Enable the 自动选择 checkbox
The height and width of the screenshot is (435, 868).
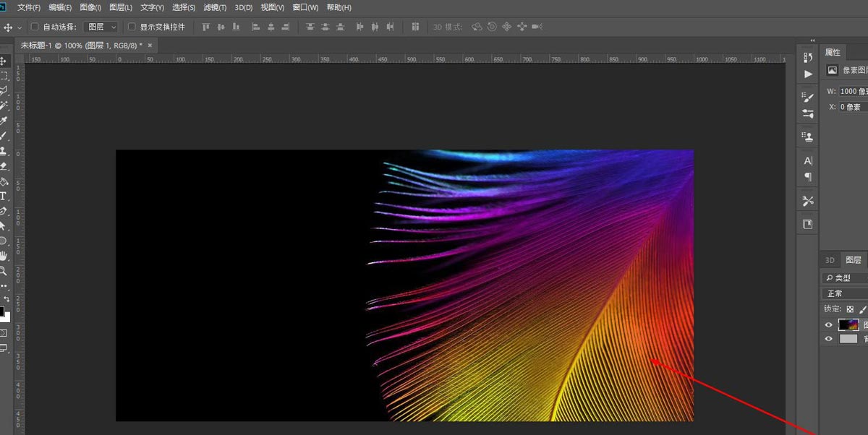[x=34, y=27]
